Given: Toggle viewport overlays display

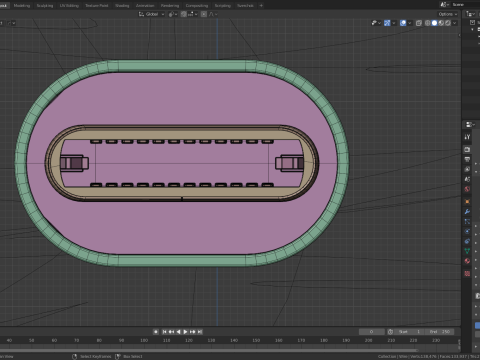Looking at the screenshot, I should [403, 23].
